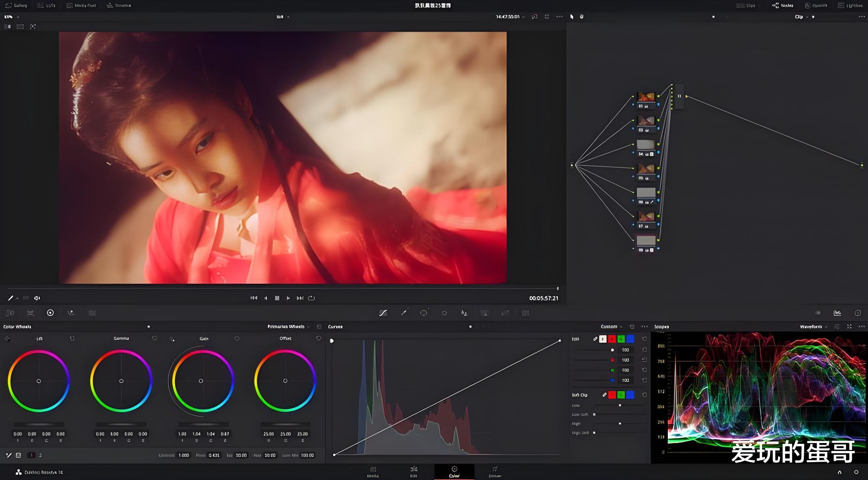Toggle the Nodes panel button
Screen dimensions: 868x480
pyautogui.click(x=783, y=5)
